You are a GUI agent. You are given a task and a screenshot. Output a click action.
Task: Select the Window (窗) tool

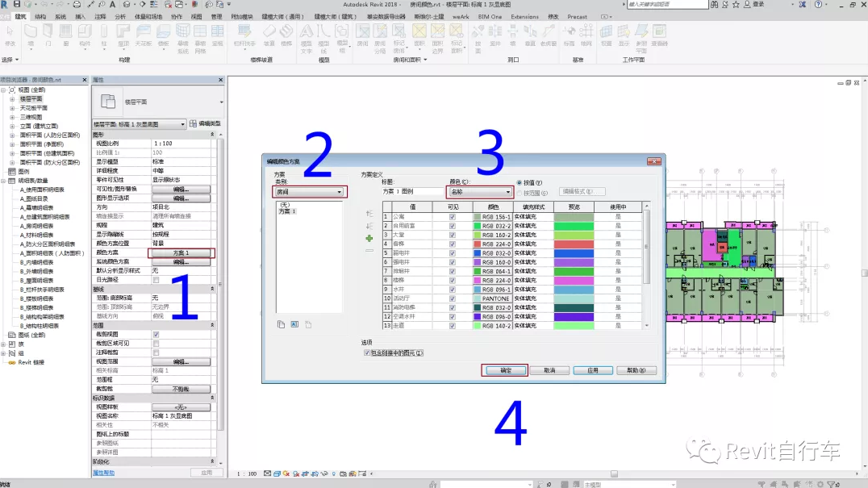(x=66, y=37)
